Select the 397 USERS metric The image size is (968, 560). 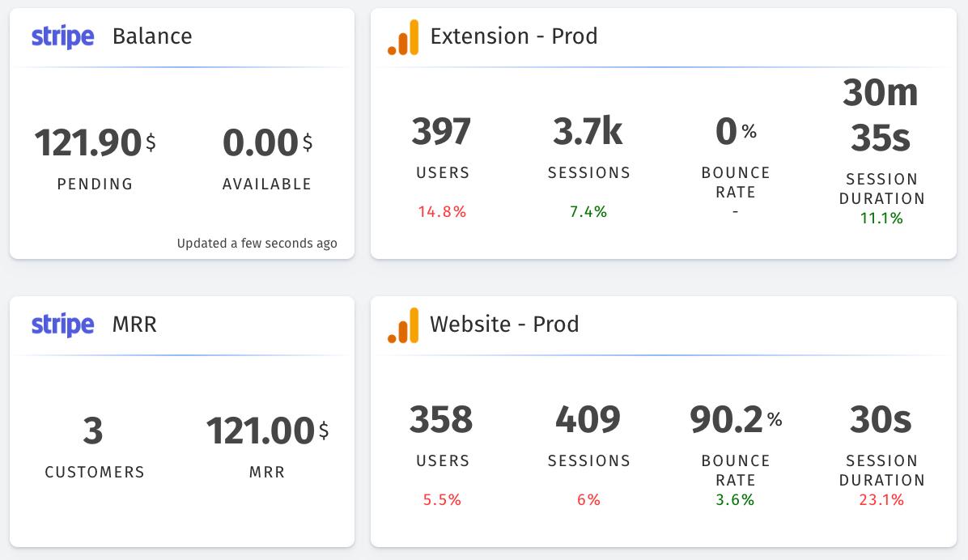click(442, 132)
